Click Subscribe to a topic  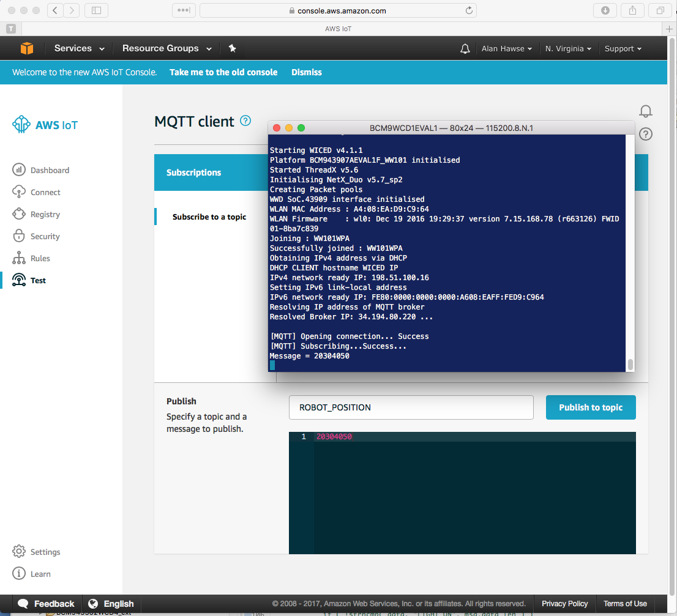pos(209,217)
